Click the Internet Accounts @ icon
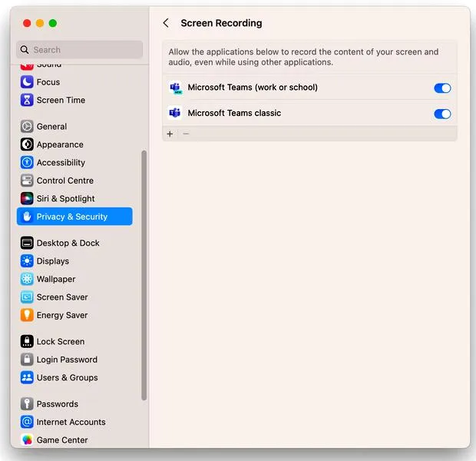The height and width of the screenshot is (461, 476). coord(27,422)
